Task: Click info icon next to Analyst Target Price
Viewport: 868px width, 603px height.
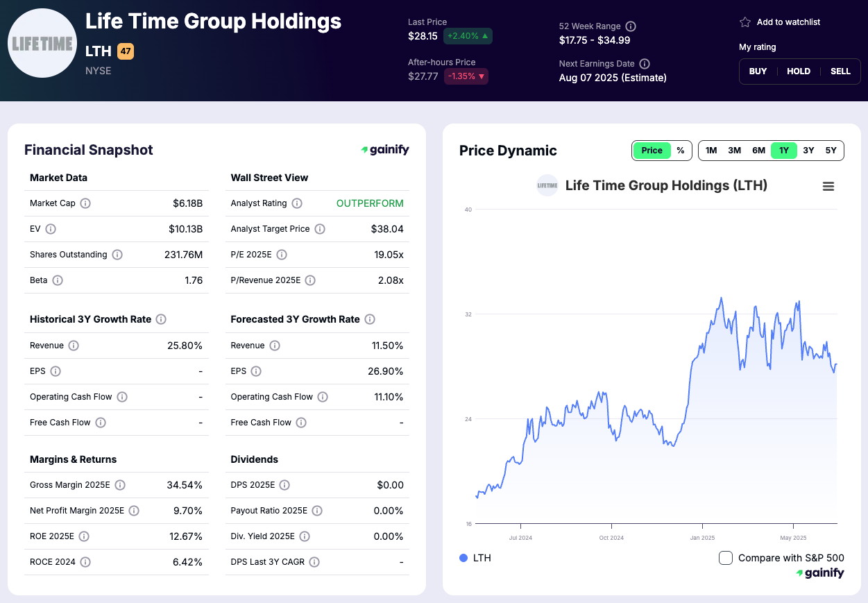Action: click(x=320, y=229)
